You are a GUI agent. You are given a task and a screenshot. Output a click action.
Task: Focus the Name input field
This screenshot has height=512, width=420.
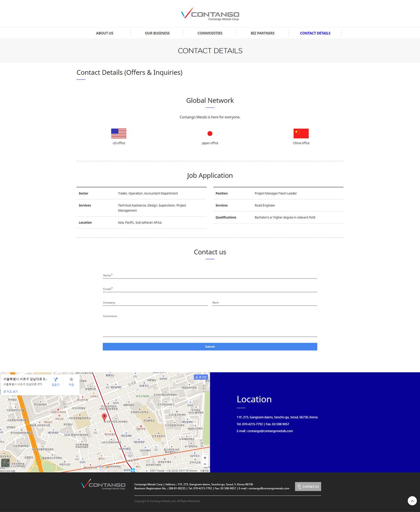pyautogui.click(x=210, y=275)
